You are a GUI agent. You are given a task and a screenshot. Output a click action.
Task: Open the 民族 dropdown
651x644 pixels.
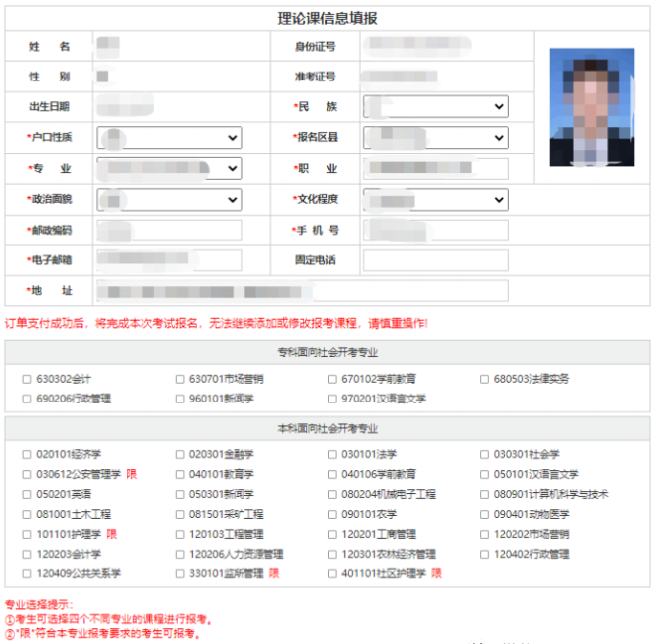[x=435, y=107]
